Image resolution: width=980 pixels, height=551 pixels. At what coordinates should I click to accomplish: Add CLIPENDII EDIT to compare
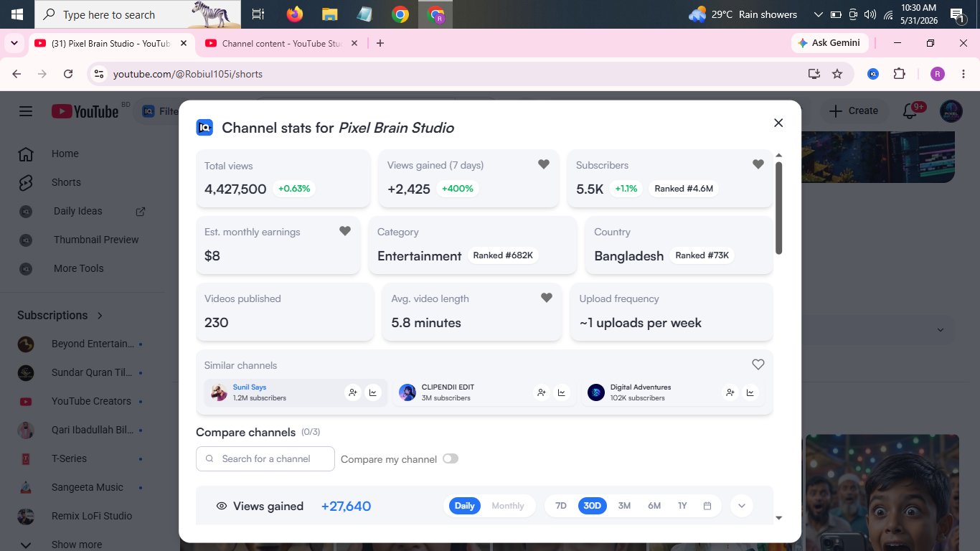pos(542,392)
